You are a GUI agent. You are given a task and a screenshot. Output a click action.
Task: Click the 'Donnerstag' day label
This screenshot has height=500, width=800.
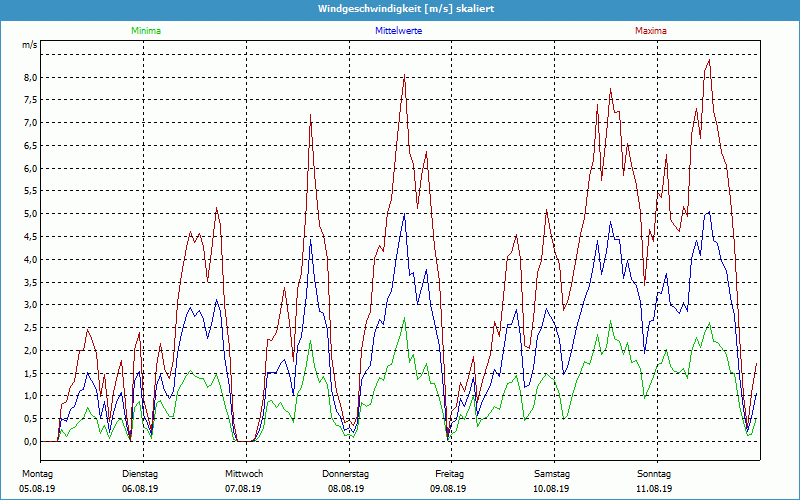(345, 474)
